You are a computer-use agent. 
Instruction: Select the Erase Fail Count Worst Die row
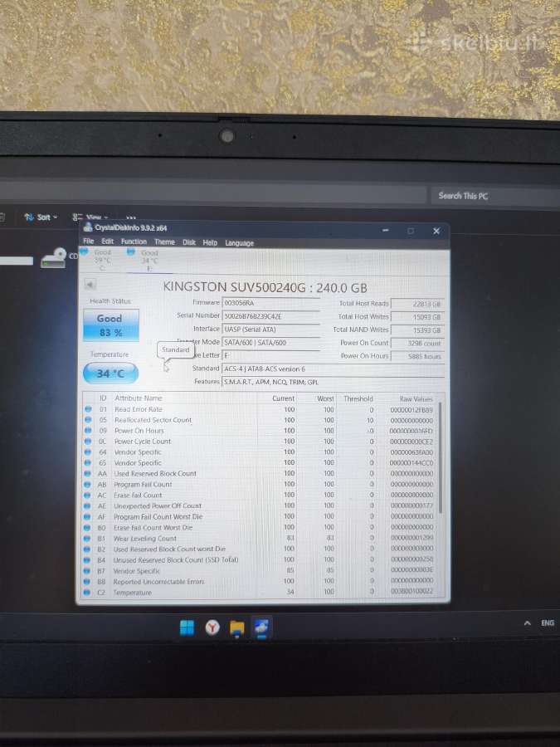[x=260, y=527]
